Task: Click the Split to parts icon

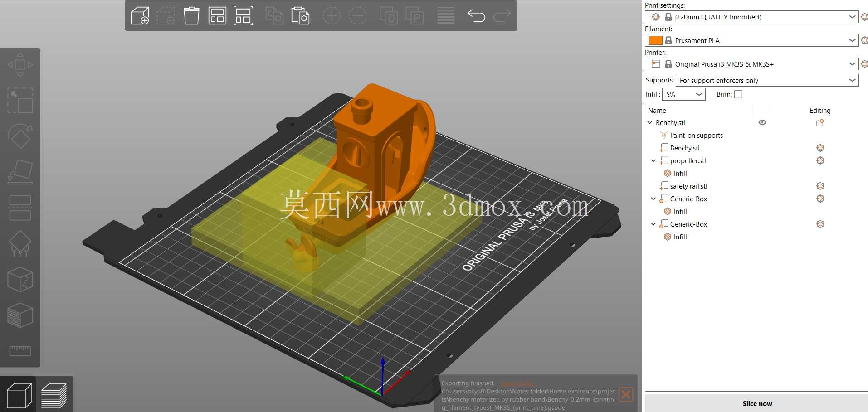Action: (414, 16)
